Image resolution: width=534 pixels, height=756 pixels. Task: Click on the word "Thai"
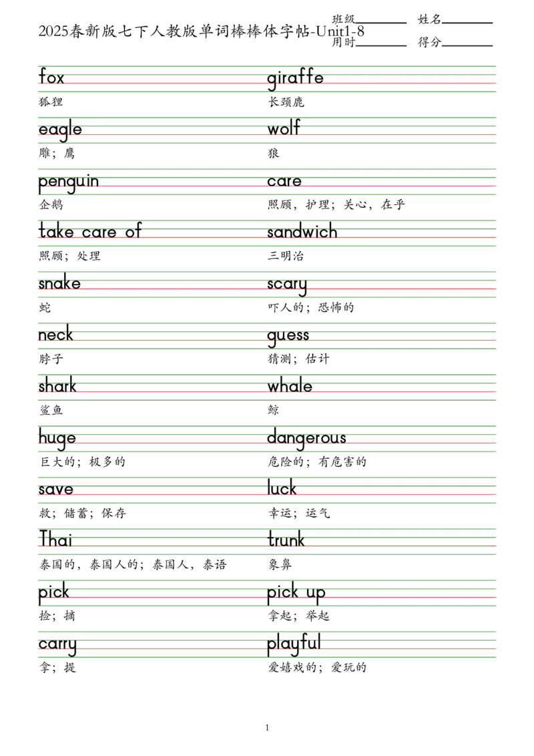pyautogui.click(x=56, y=541)
